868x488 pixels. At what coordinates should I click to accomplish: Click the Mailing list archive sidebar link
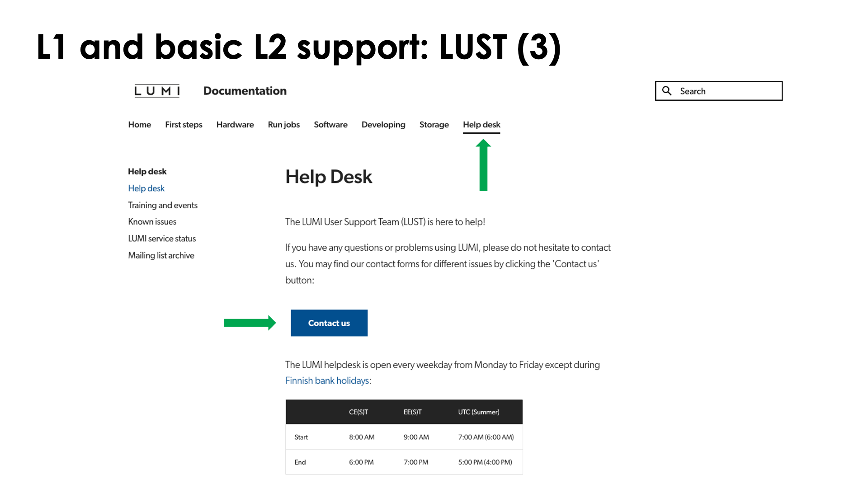[161, 255]
